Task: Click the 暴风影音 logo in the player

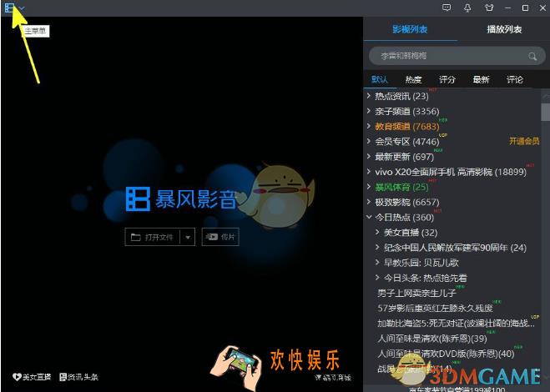Action: pyautogui.click(x=181, y=199)
